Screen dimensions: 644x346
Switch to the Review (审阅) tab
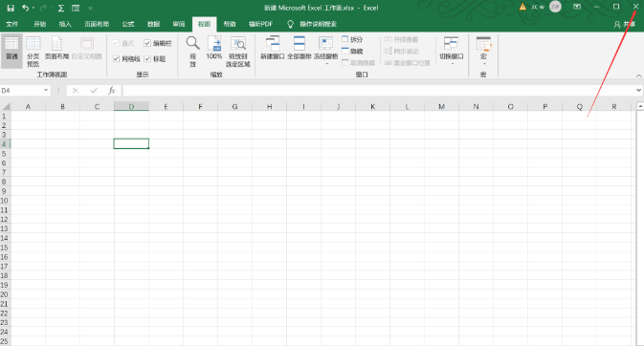coord(179,24)
